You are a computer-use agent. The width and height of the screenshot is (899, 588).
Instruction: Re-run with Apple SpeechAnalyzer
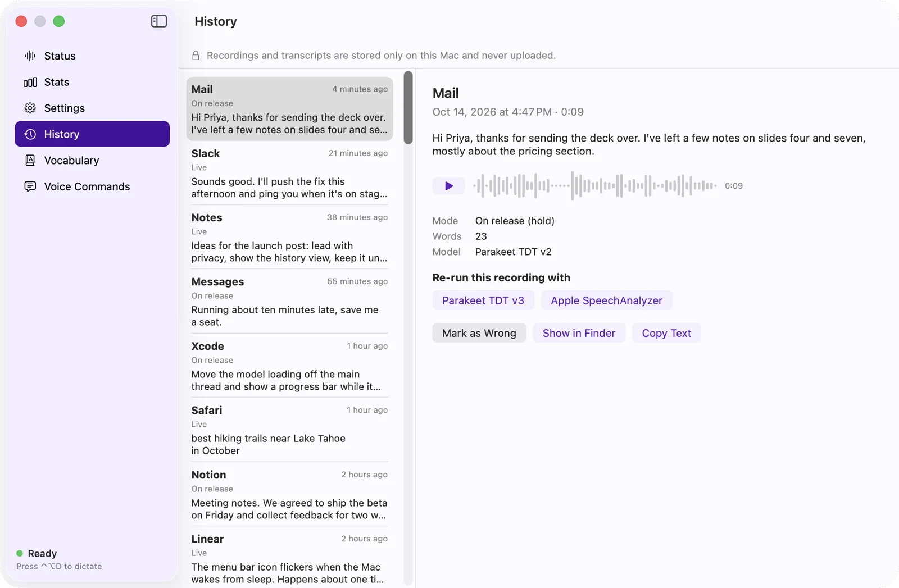[606, 300]
